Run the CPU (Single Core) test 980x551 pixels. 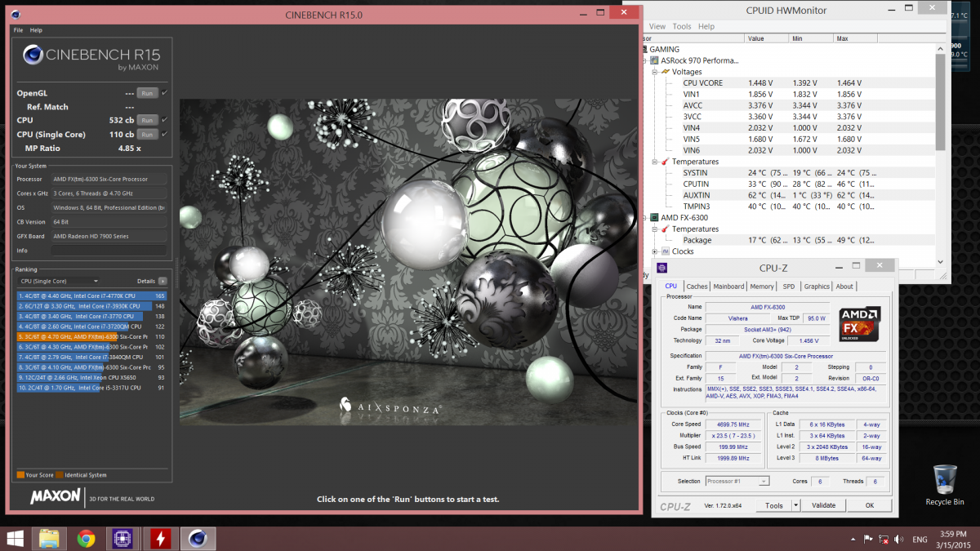coord(147,134)
